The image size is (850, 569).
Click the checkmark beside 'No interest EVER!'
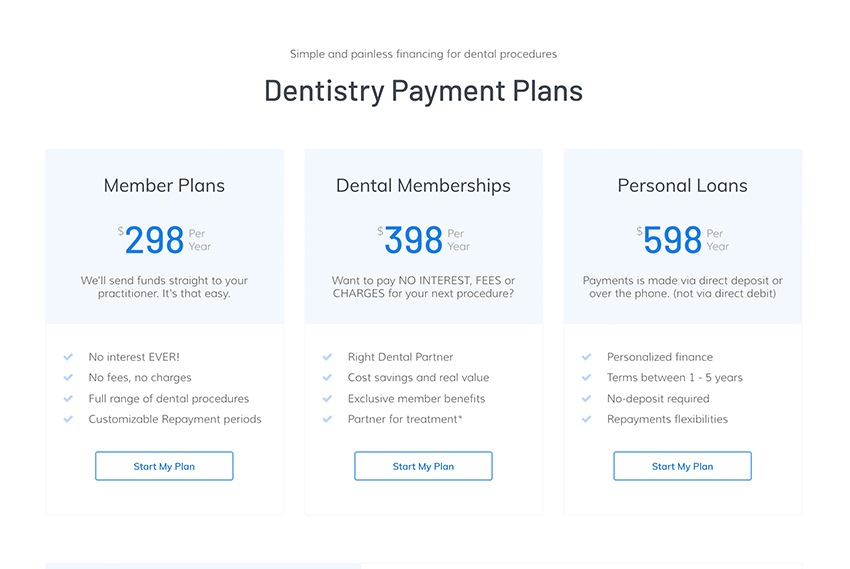click(x=68, y=357)
